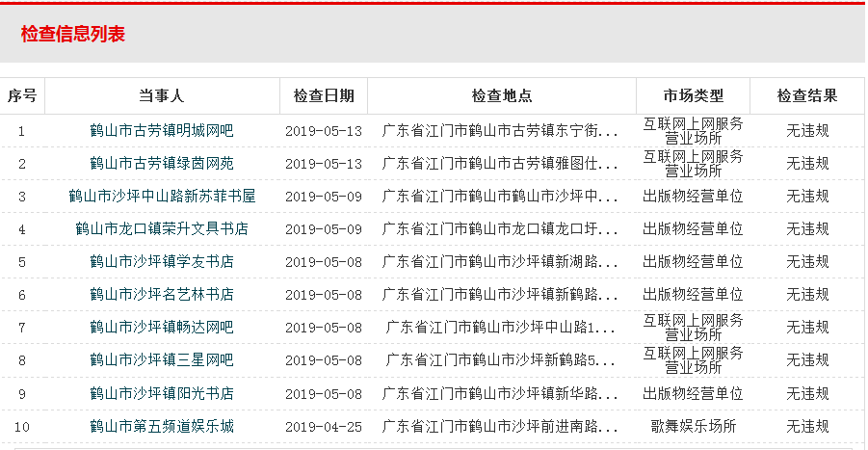Open 鹤山市龙口镇荣升文具书店 entry
Screen dimensions: 868x450
tap(162, 228)
